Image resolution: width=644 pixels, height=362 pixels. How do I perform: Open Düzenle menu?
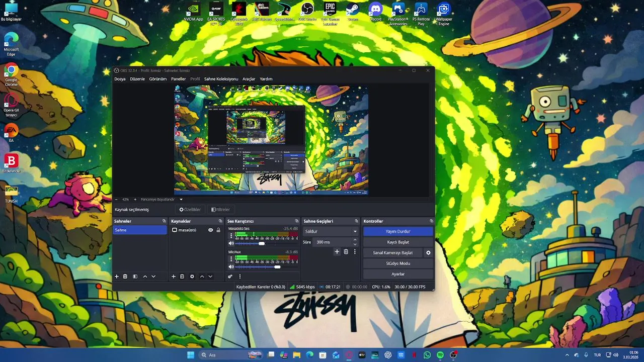click(x=137, y=79)
